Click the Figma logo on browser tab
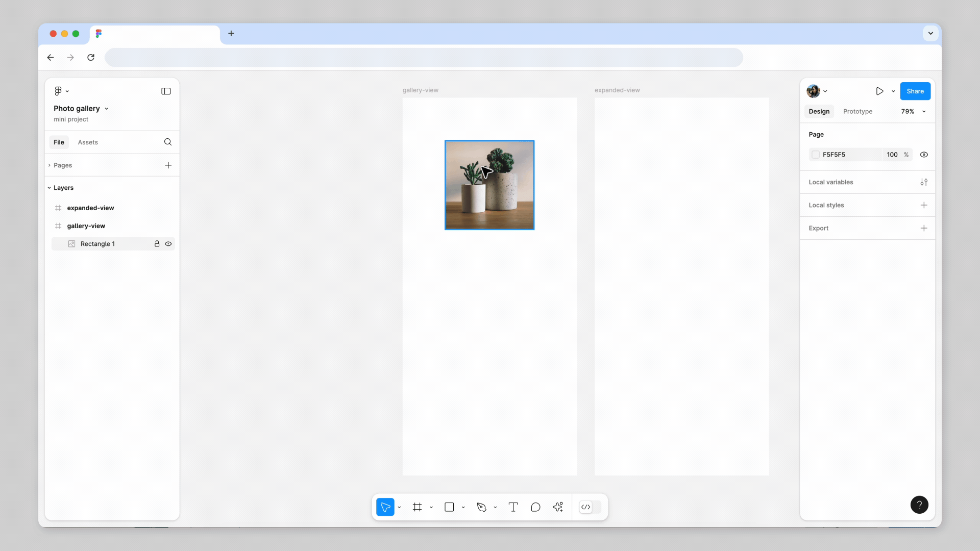Image resolution: width=980 pixels, height=551 pixels. click(x=99, y=34)
